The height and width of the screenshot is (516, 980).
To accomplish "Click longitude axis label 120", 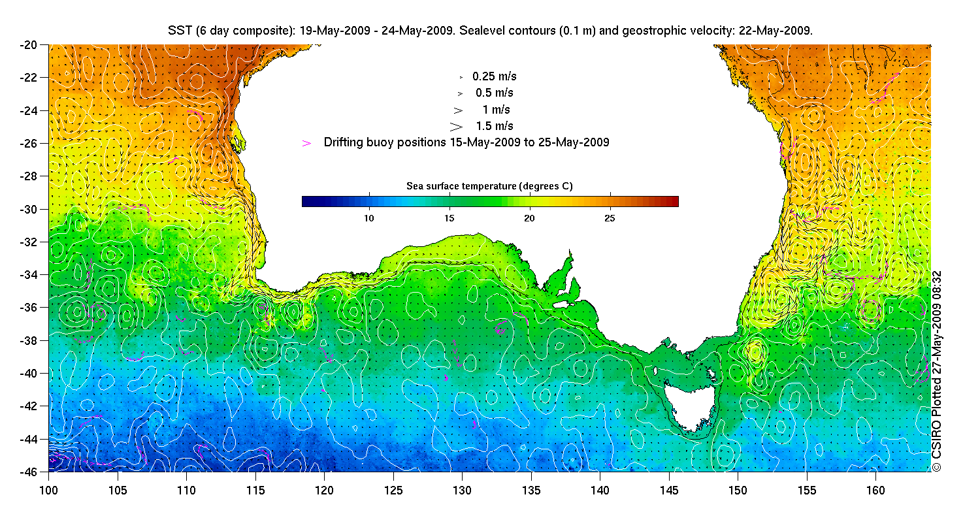I will point(324,490).
